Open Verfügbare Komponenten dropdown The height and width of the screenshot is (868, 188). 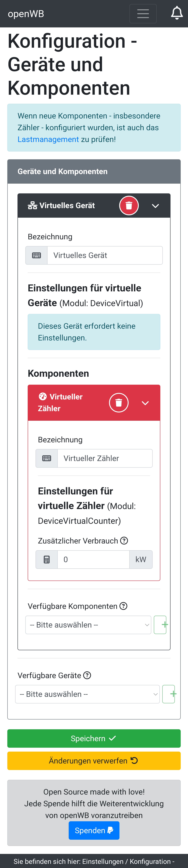click(x=88, y=625)
